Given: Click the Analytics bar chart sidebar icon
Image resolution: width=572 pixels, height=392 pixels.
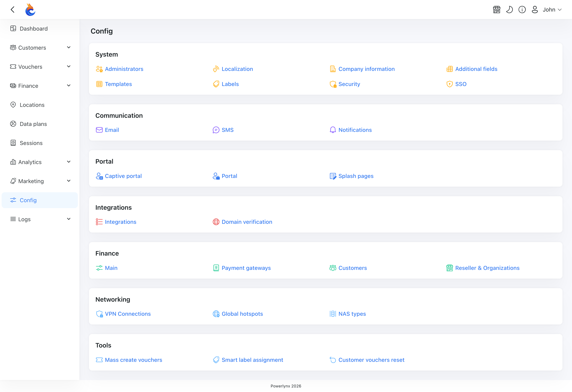Looking at the screenshot, I should coord(13,162).
